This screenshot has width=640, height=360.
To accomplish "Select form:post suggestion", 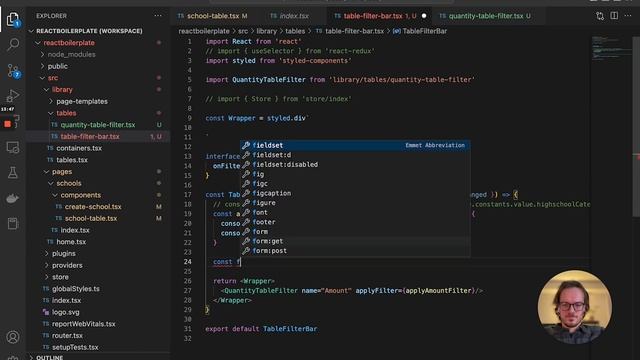I will (x=354, y=251).
